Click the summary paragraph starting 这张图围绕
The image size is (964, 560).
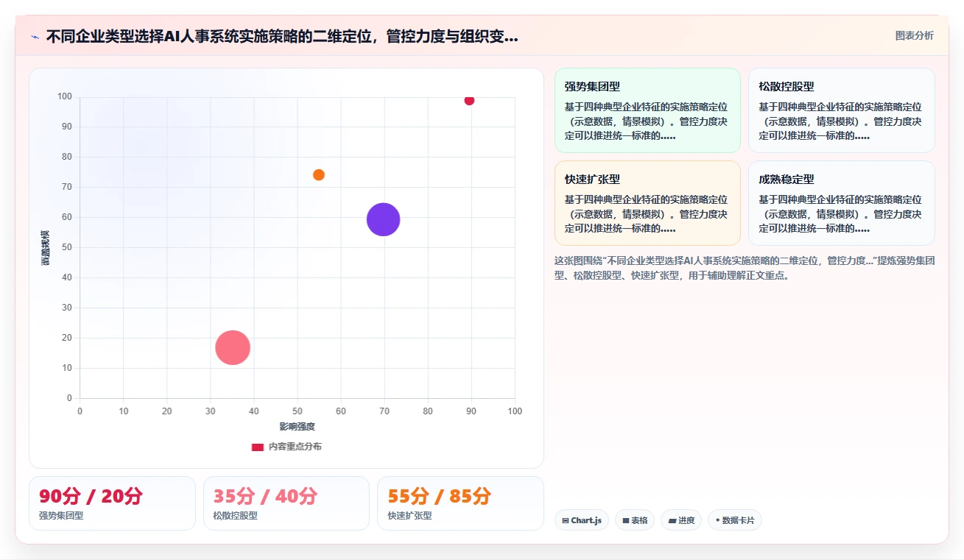coord(745,269)
